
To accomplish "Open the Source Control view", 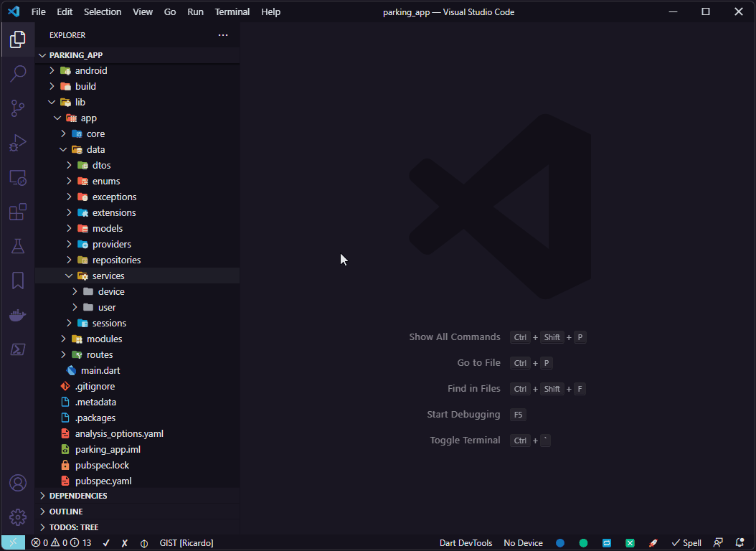I will 17,108.
